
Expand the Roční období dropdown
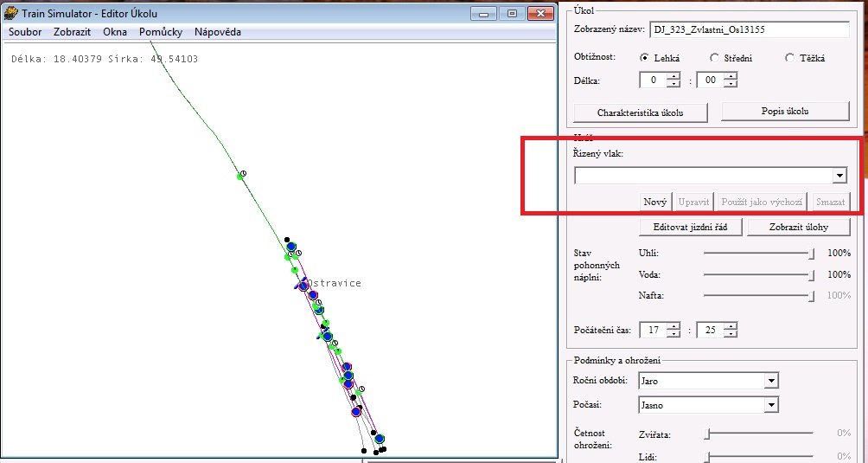click(770, 381)
